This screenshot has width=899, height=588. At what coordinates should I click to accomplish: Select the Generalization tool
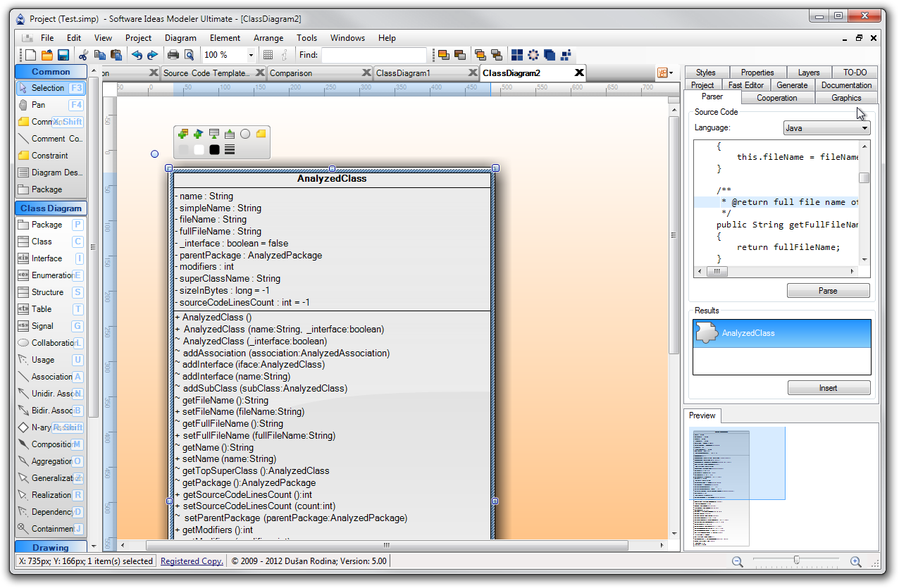[x=51, y=478]
